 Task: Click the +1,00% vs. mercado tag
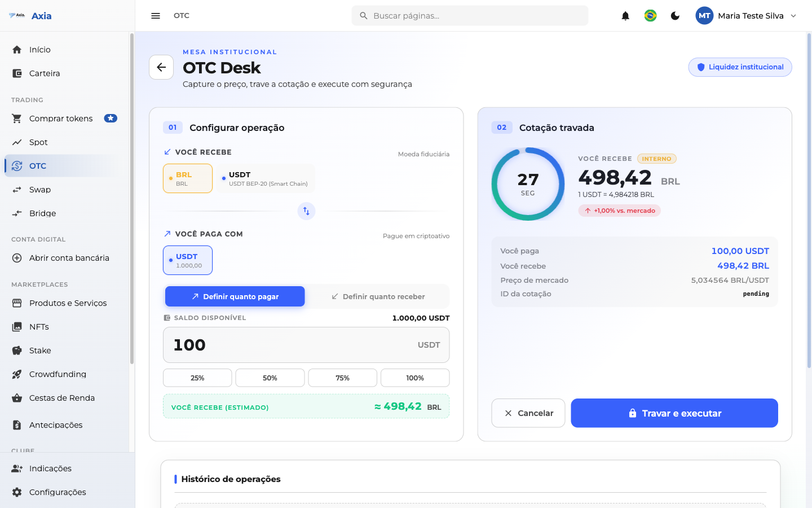pos(619,211)
